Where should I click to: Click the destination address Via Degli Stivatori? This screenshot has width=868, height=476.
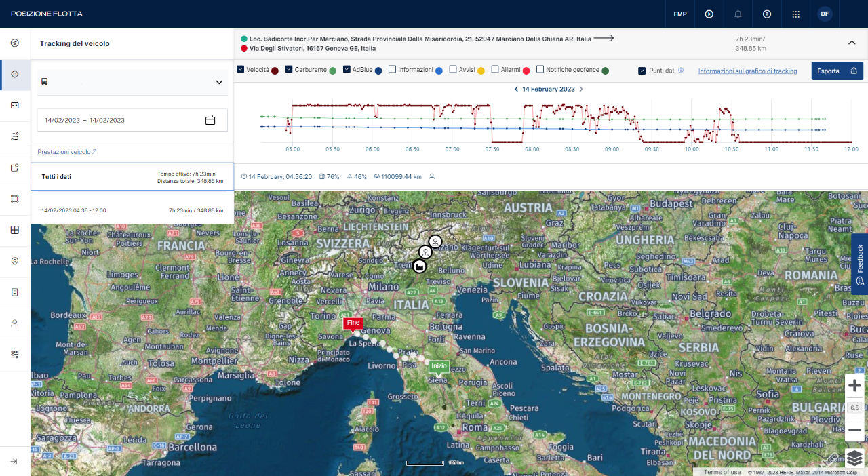pos(313,49)
